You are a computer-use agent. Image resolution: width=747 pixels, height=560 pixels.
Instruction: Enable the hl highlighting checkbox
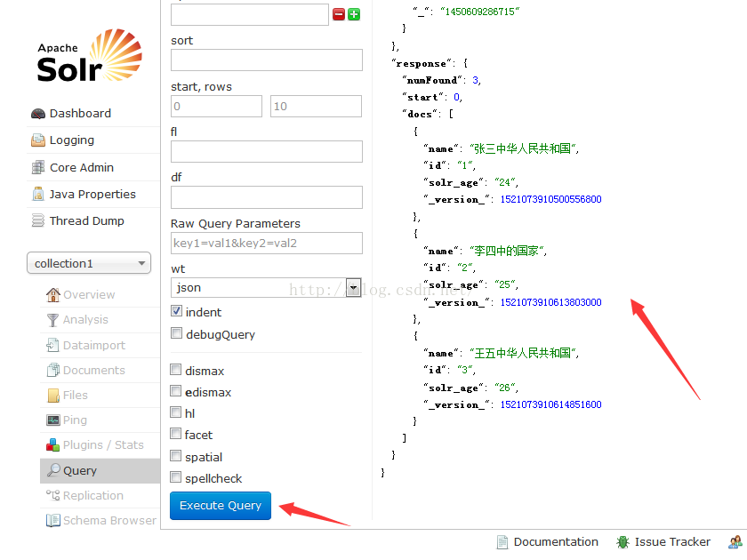pos(176,412)
